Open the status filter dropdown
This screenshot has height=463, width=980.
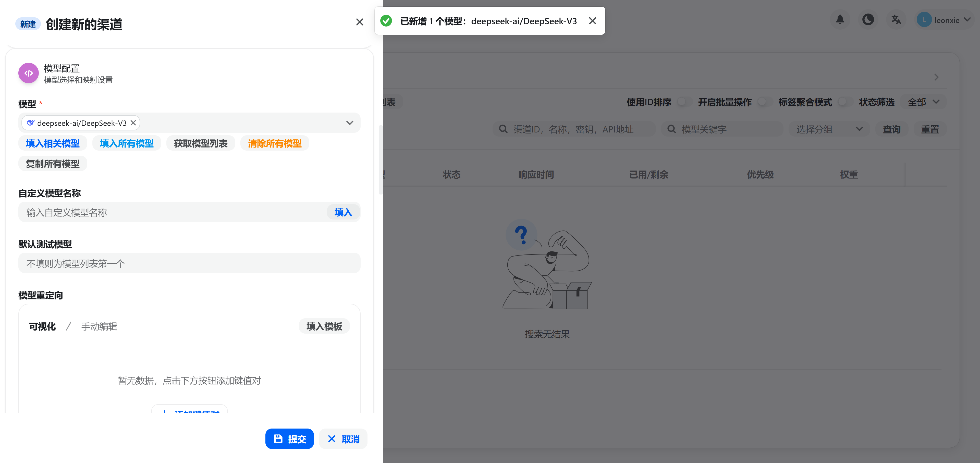tap(923, 102)
